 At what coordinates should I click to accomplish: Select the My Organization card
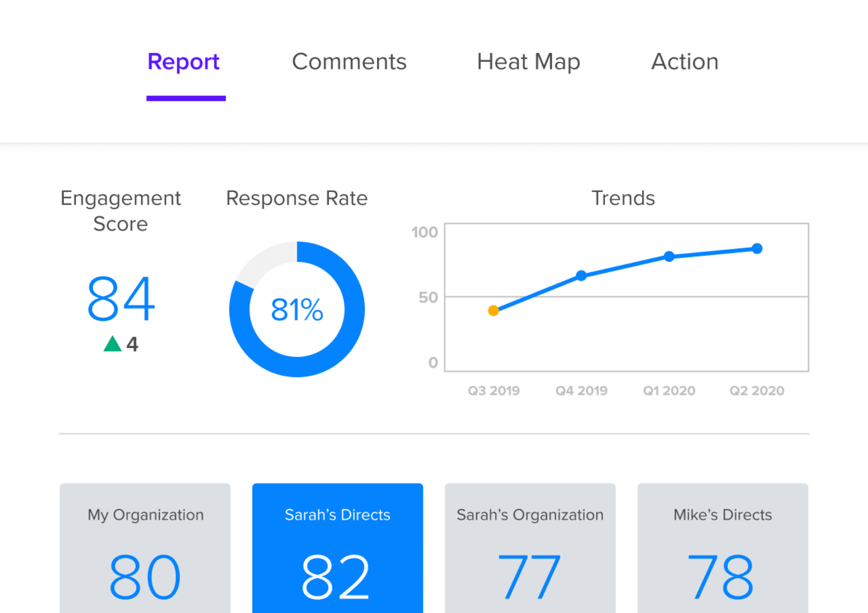pos(145,547)
